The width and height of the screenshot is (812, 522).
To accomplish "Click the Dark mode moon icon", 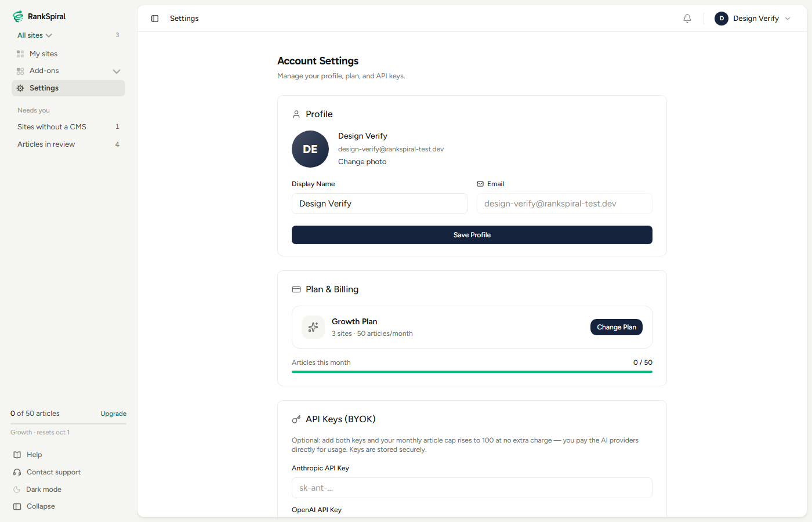I will pyautogui.click(x=17, y=490).
